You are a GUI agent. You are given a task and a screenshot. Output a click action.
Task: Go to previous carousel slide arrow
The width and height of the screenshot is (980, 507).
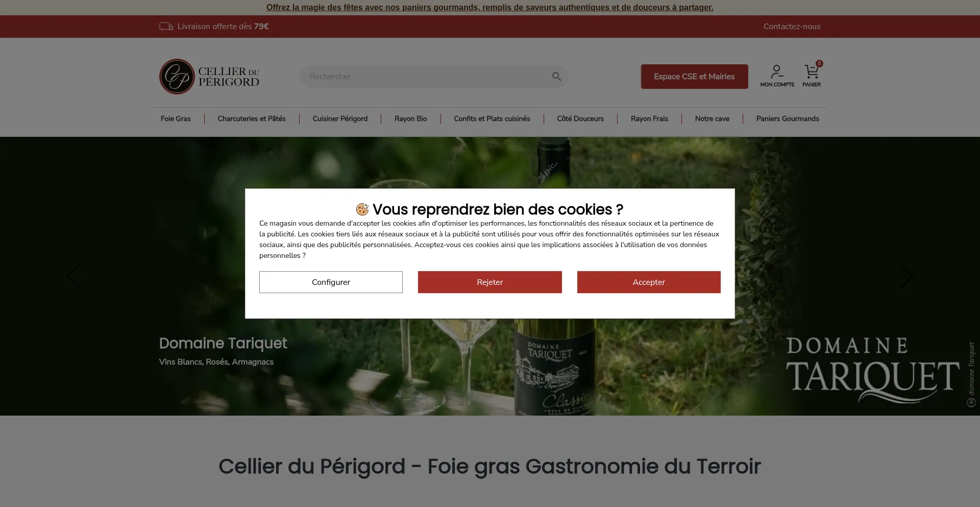(74, 277)
